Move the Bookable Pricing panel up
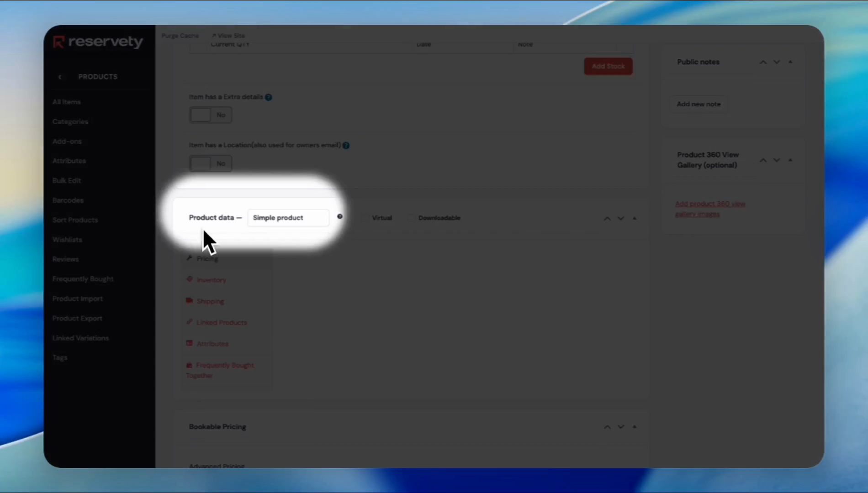Screen dimensions: 868x493 click(607, 427)
